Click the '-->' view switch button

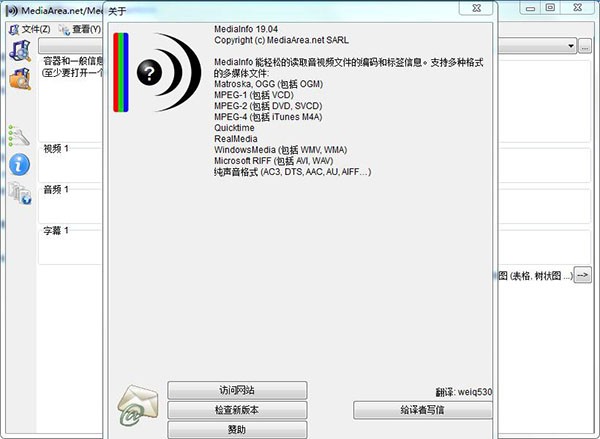pyautogui.click(x=583, y=275)
